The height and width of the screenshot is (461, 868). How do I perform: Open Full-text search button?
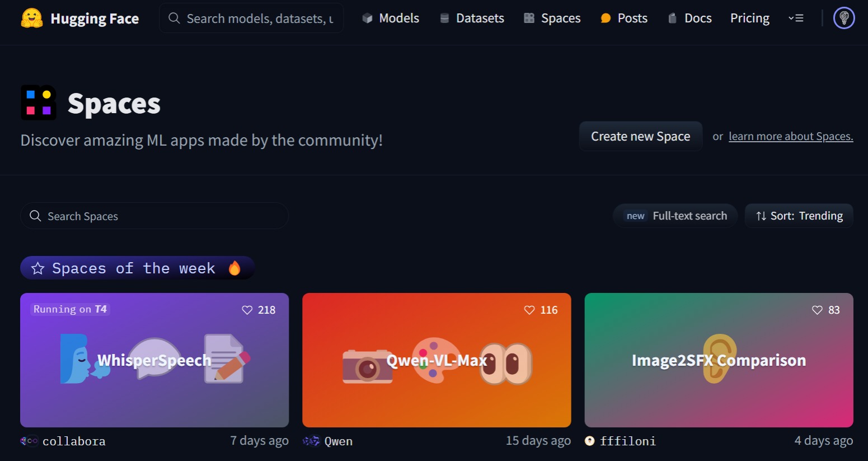675,216
